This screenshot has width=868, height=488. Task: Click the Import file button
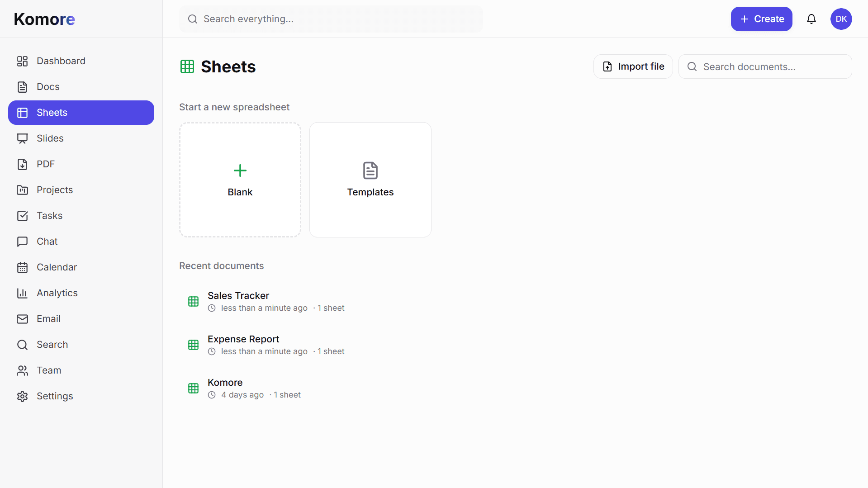coord(633,66)
